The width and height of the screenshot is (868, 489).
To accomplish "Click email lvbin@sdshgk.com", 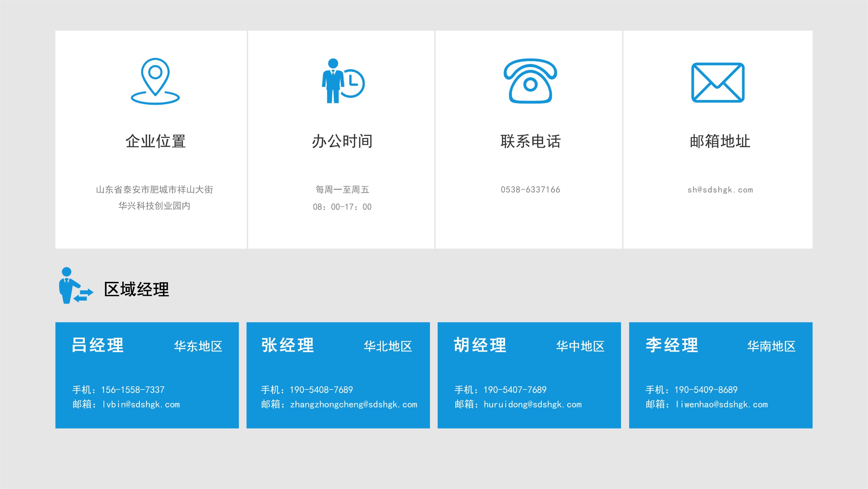I will 141,404.
